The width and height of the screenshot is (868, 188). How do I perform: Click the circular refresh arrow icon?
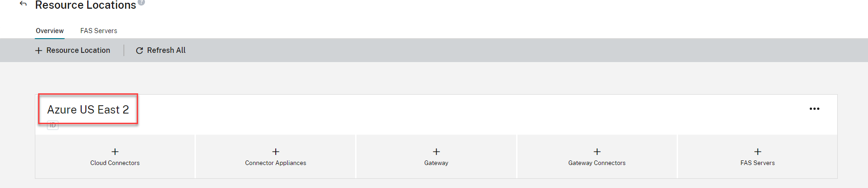click(x=139, y=51)
